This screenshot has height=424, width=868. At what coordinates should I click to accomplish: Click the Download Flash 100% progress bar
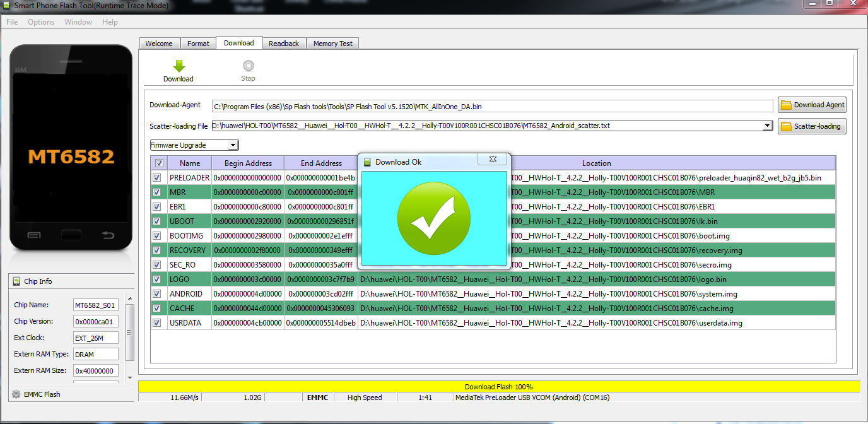[498, 387]
